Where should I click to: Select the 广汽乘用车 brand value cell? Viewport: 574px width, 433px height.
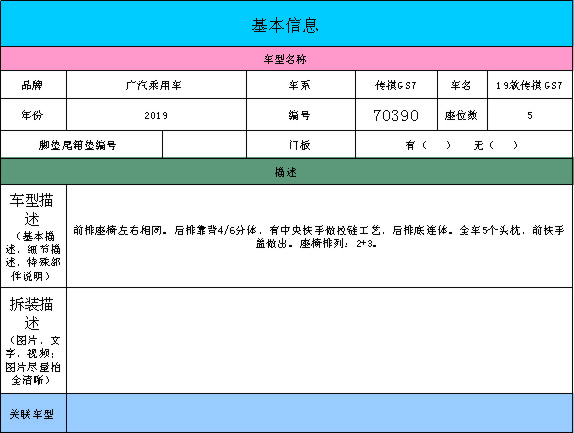pos(156,85)
